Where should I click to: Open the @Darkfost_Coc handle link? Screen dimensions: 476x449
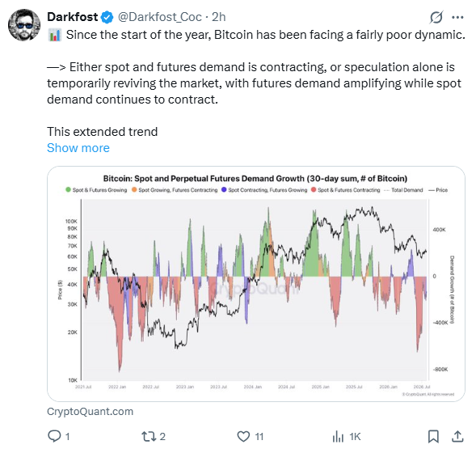pos(160,17)
